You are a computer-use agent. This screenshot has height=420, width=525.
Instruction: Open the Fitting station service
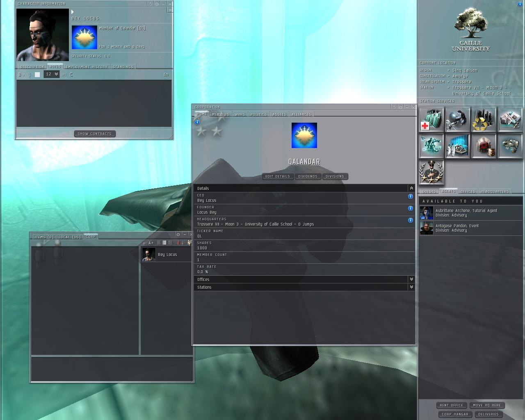[x=431, y=146]
